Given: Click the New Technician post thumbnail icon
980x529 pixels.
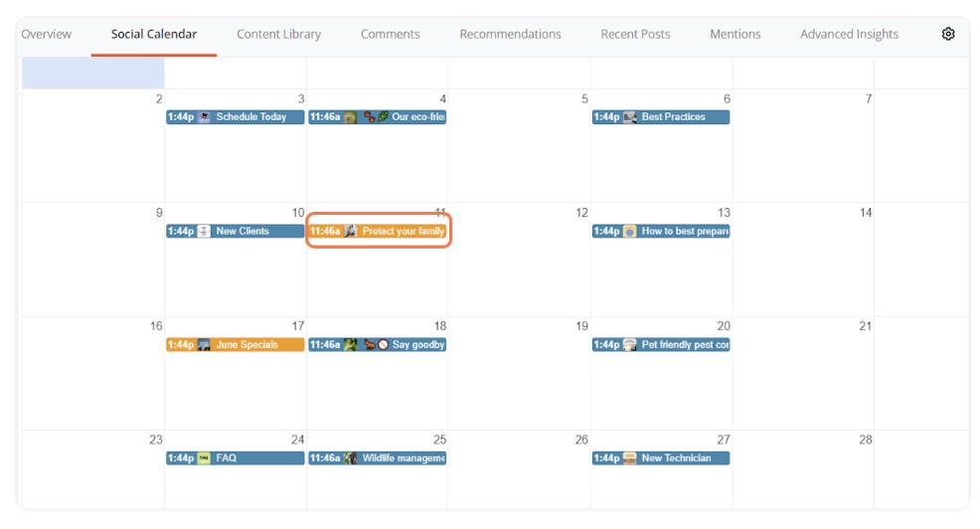Looking at the screenshot, I should pos(629,458).
